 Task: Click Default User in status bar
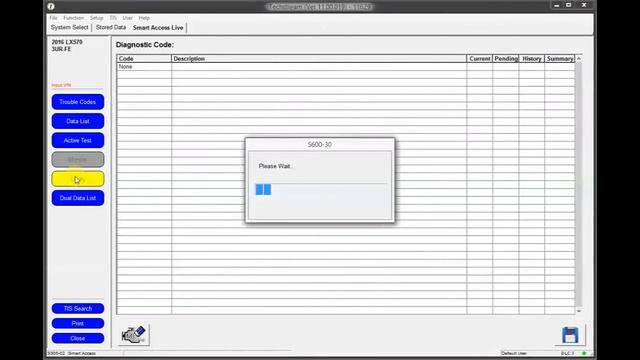(514, 353)
